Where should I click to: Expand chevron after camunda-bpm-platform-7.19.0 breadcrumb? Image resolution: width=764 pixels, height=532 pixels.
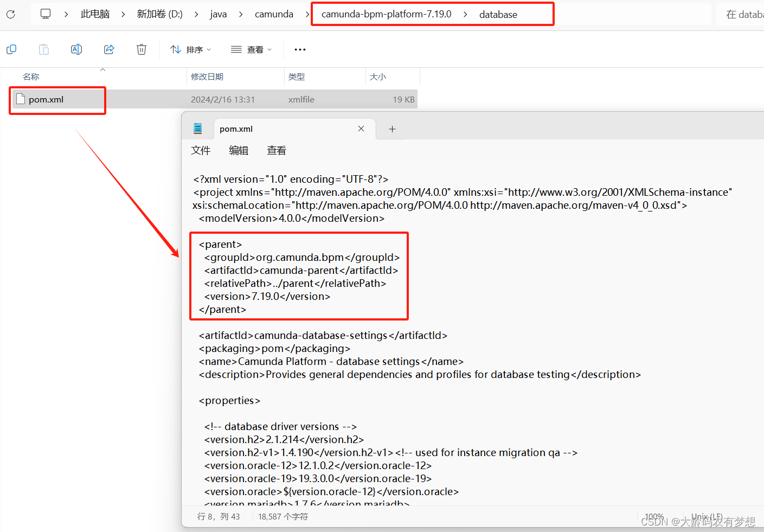(x=465, y=14)
